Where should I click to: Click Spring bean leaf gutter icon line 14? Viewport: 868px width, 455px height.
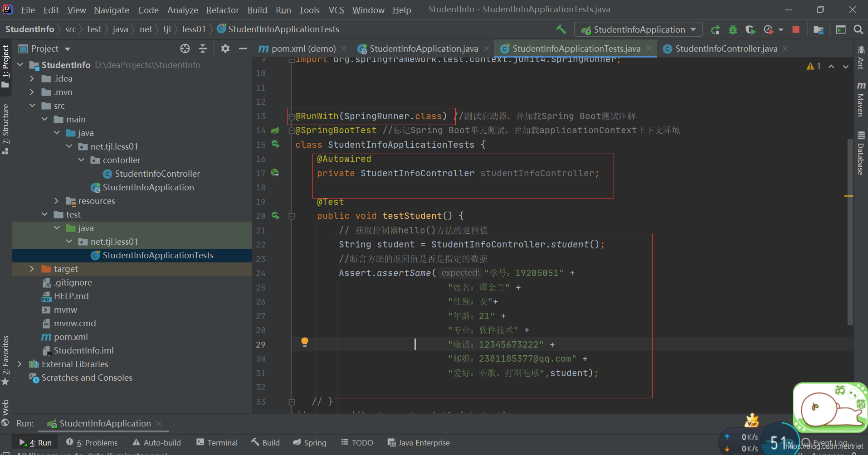point(275,130)
